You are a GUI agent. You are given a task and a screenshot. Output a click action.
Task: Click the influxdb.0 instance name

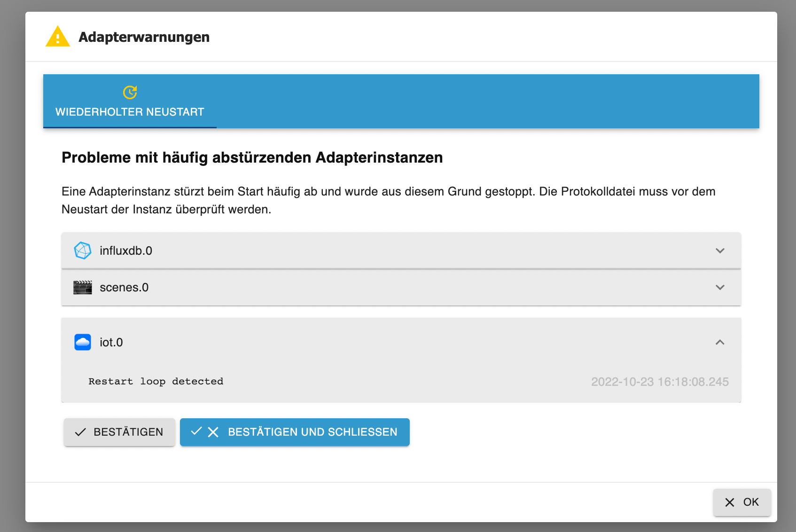tap(126, 250)
